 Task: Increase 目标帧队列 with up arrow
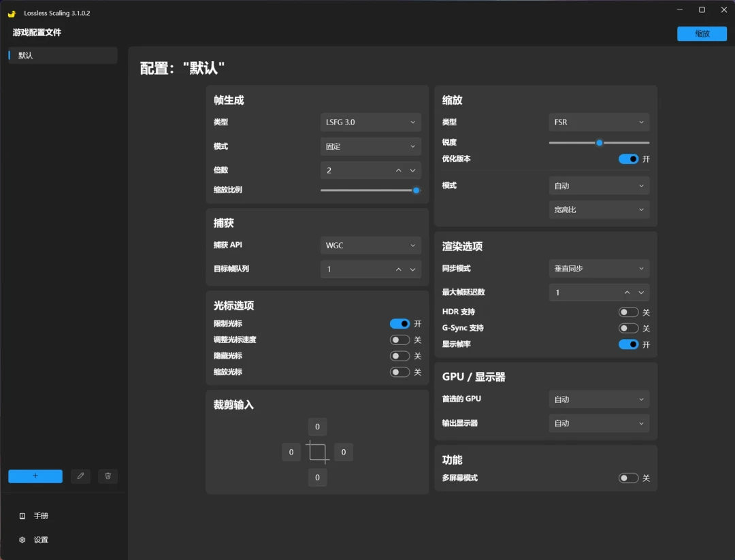coord(398,269)
